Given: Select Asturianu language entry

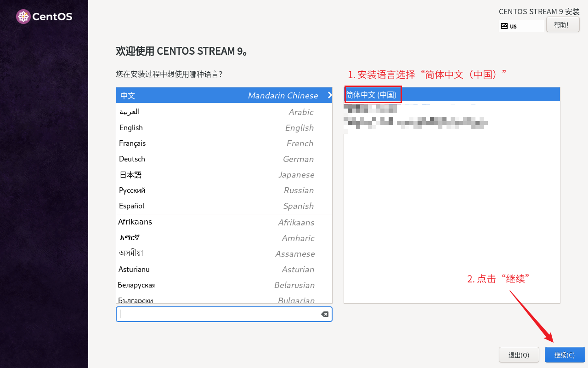Looking at the screenshot, I should pyautogui.click(x=224, y=269).
